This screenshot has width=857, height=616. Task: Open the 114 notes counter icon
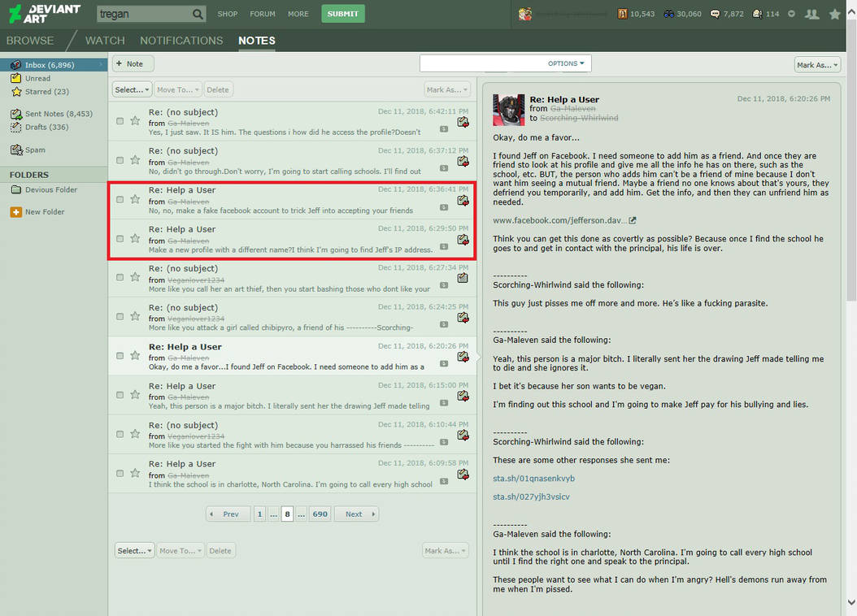(x=758, y=14)
